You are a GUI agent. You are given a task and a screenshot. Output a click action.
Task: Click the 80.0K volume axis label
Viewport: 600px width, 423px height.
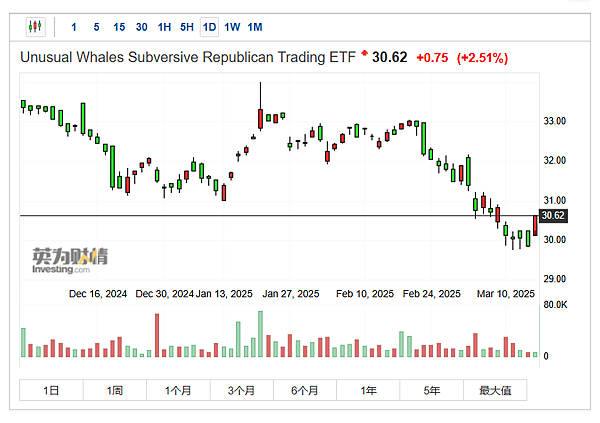(x=555, y=305)
